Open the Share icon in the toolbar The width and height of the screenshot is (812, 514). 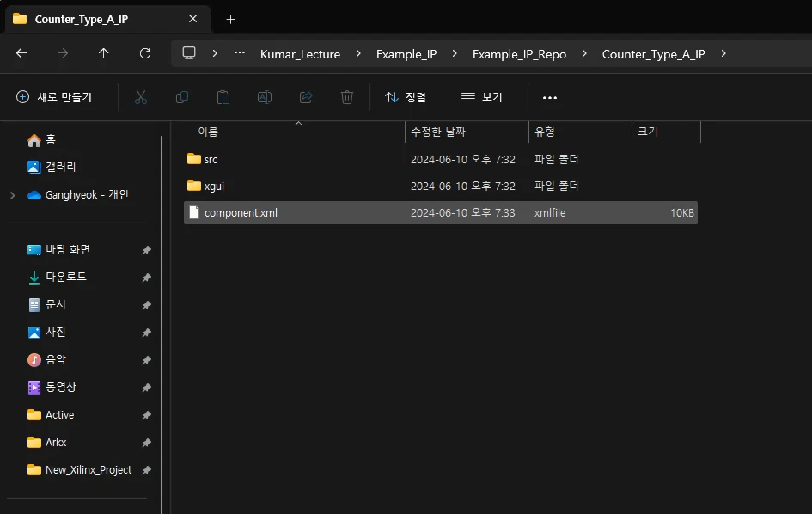[x=305, y=96]
